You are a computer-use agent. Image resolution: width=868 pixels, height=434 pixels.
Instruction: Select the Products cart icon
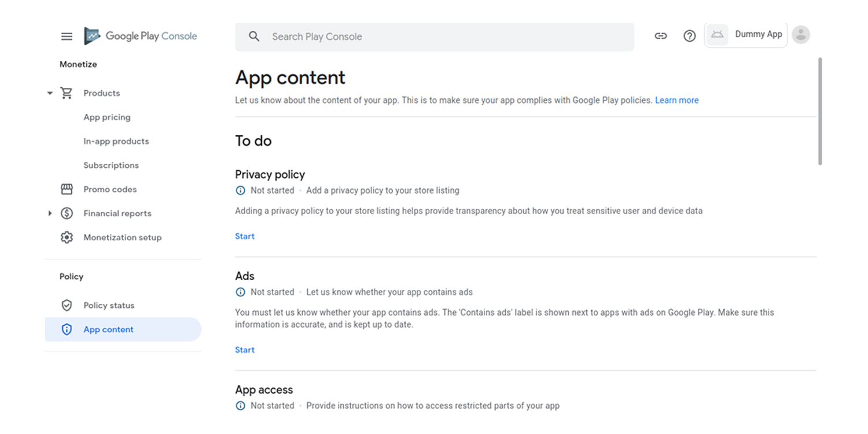(x=67, y=93)
